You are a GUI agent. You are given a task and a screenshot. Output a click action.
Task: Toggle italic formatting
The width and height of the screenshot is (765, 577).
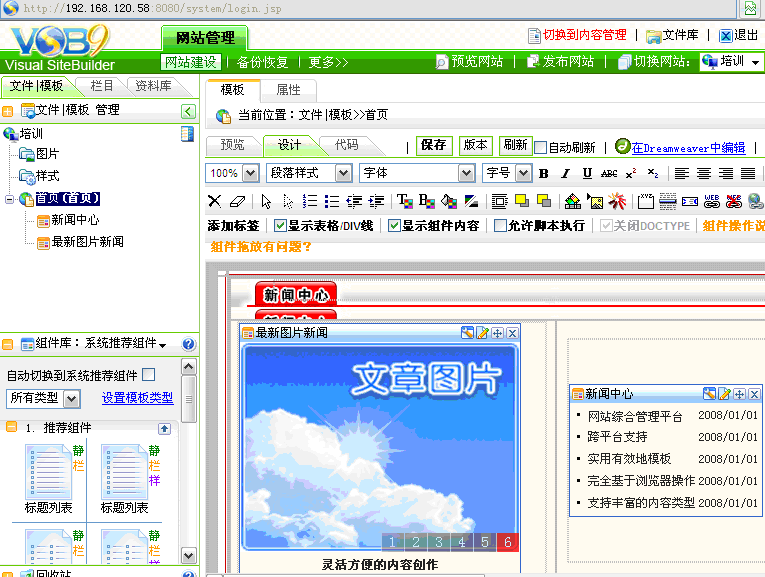[x=565, y=173]
